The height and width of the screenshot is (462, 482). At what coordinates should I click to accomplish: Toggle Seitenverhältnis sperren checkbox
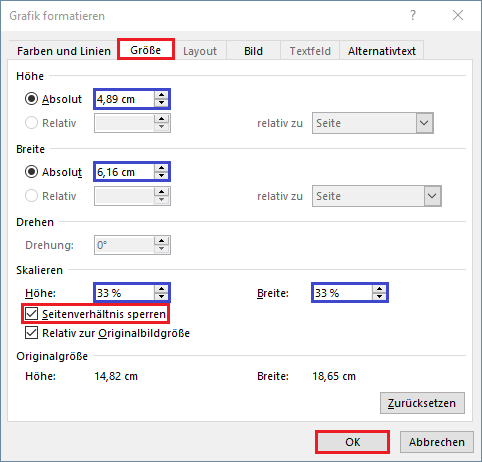pyautogui.click(x=32, y=314)
